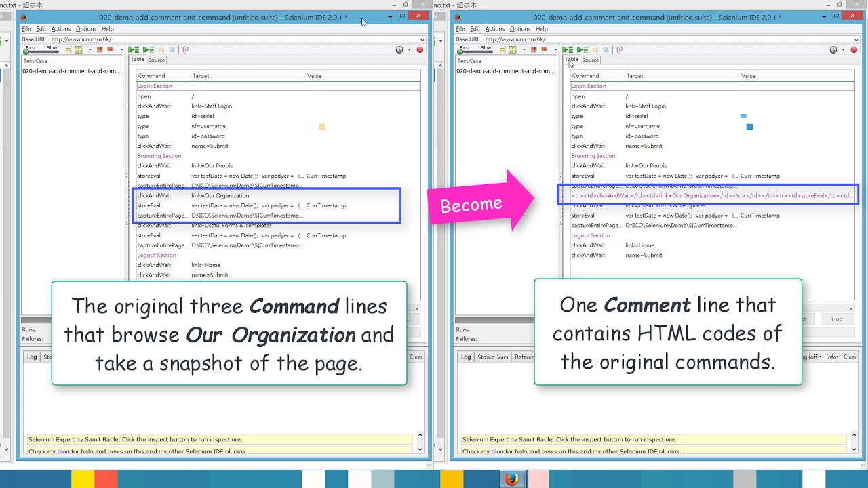Screen dimensions: 868x488
Task: Click Step icon in right window toolbar
Action: click(x=606, y=49)
